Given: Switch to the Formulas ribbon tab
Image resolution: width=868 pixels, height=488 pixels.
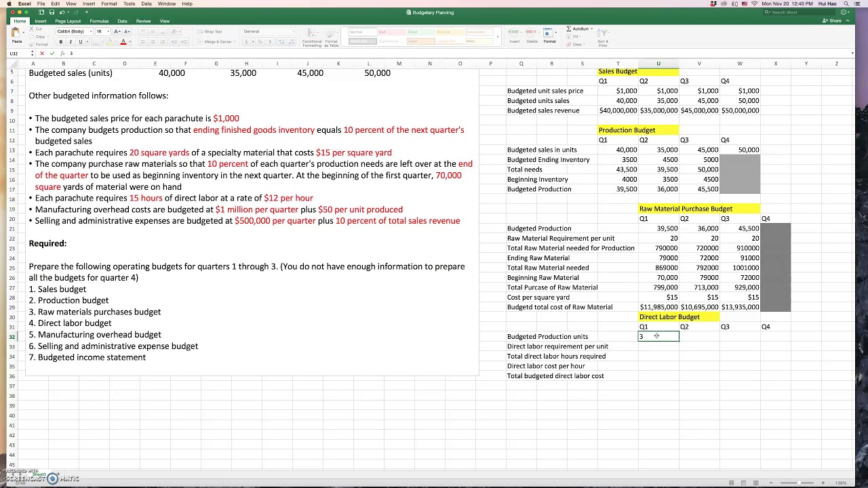Looking at the screenshot, I should coord(99,21).
